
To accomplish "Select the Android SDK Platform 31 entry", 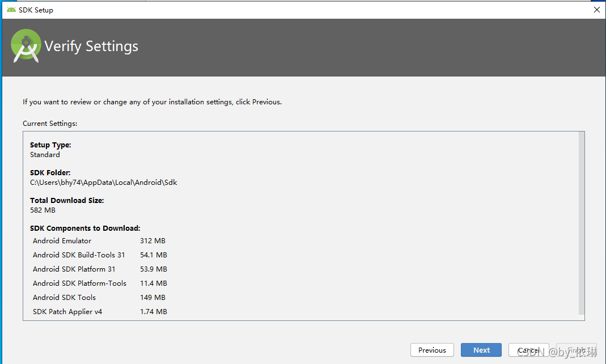I will (74, 269).
